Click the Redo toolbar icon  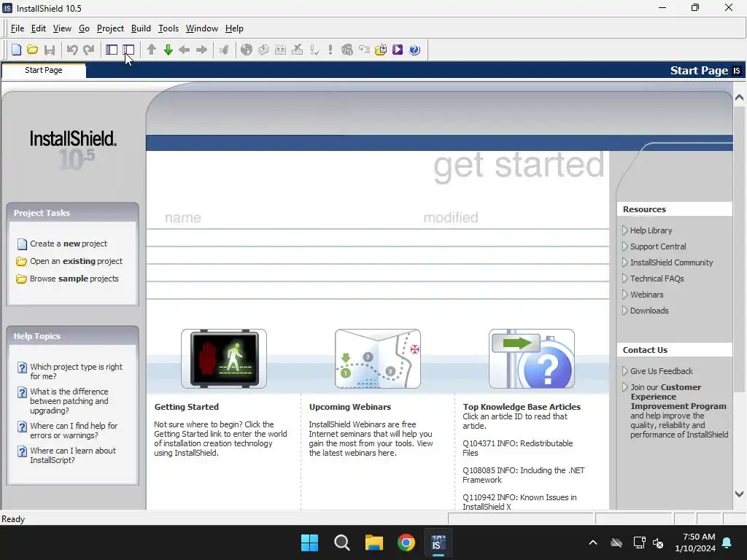pyautogui.click(x=88, y=50)
